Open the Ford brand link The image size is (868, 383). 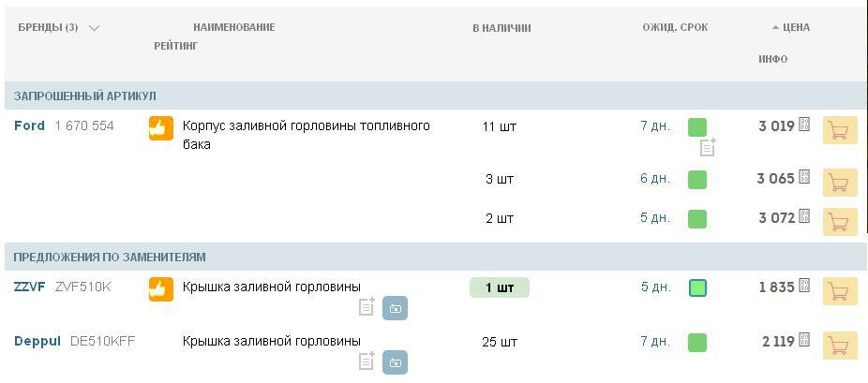[29, 125]
